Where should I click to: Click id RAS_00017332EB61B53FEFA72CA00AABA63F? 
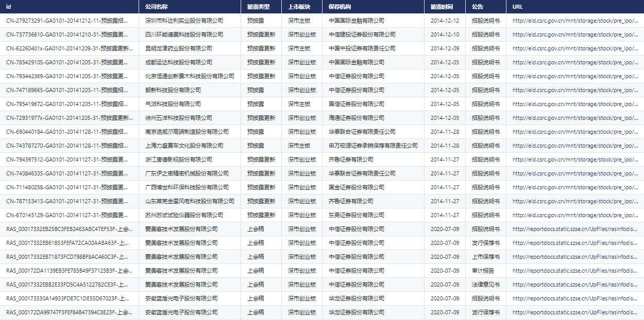67,243
